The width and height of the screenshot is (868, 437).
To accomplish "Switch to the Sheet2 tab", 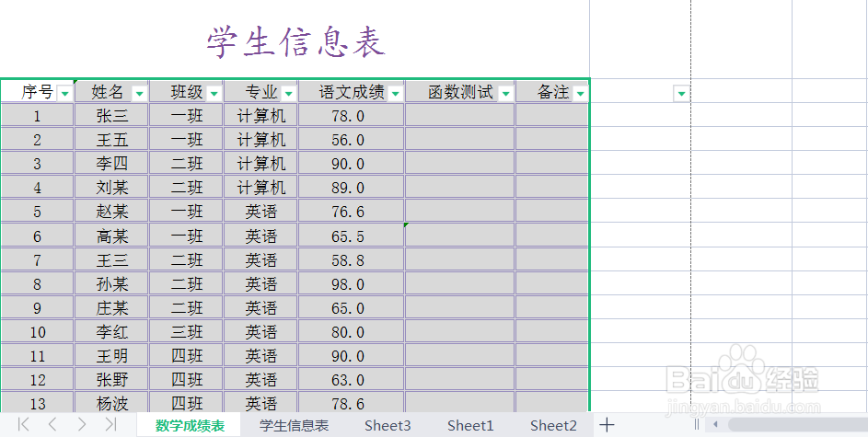I will 553,425.
